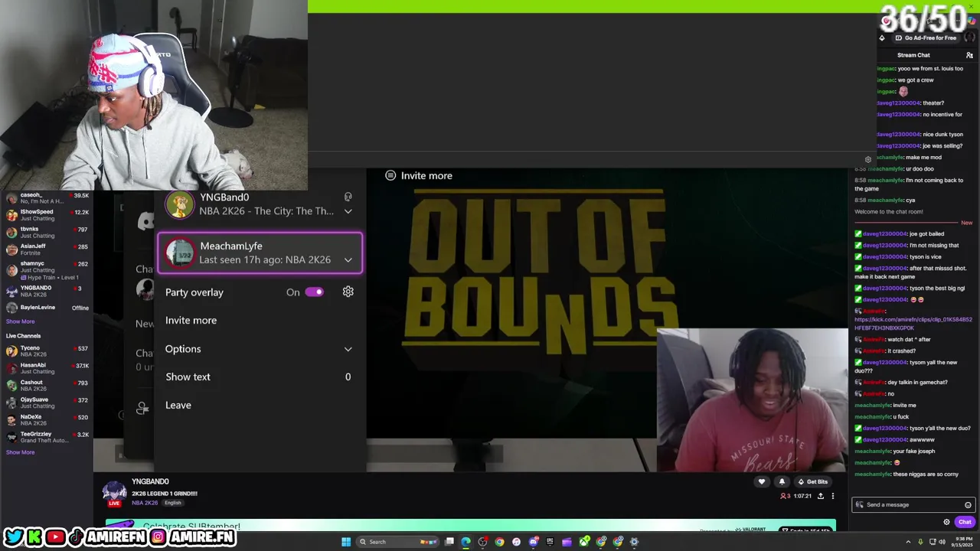Viewport: 980px width, 551px height.
Task: Open OjaySuave live channel in sidebar
Action: pos(47,403)
